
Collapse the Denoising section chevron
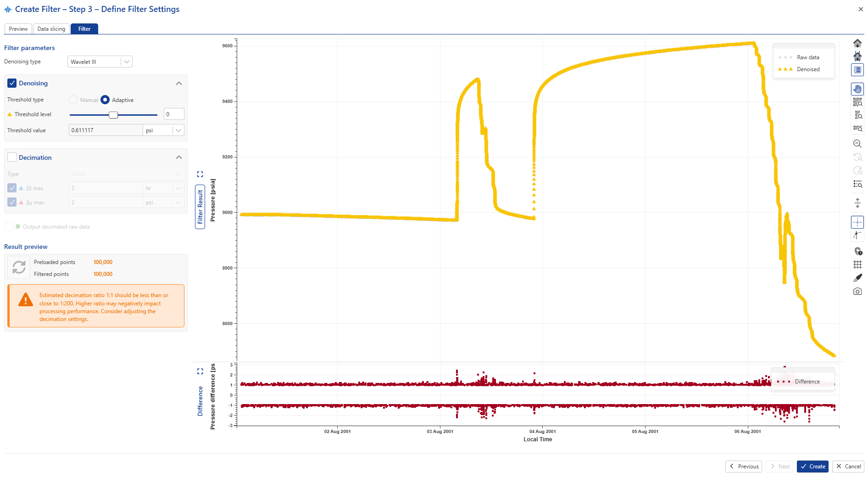coord(179,83)
